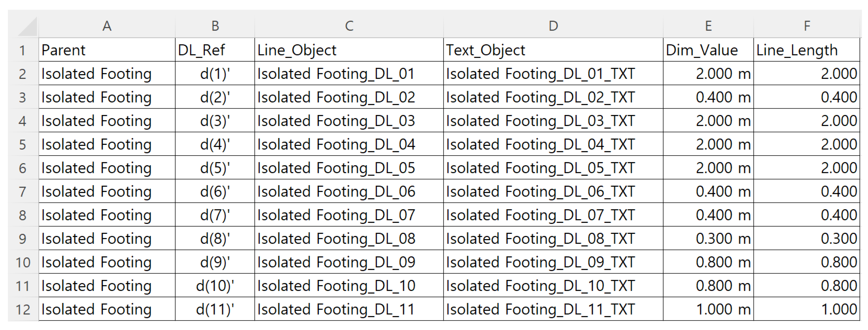
Task: Select the 0.300 m Dim_Value cell
Action: point(708,239)
